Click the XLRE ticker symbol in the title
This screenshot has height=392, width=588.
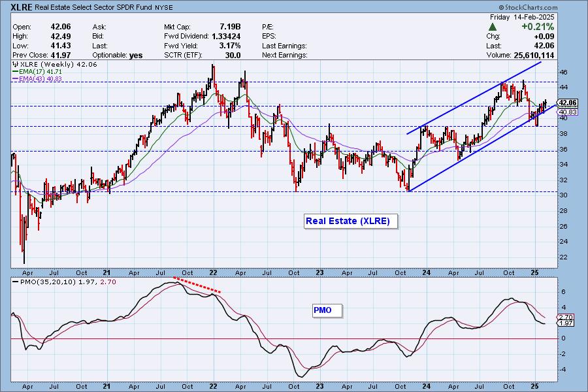pyautogui.click(x=22, y=7)
